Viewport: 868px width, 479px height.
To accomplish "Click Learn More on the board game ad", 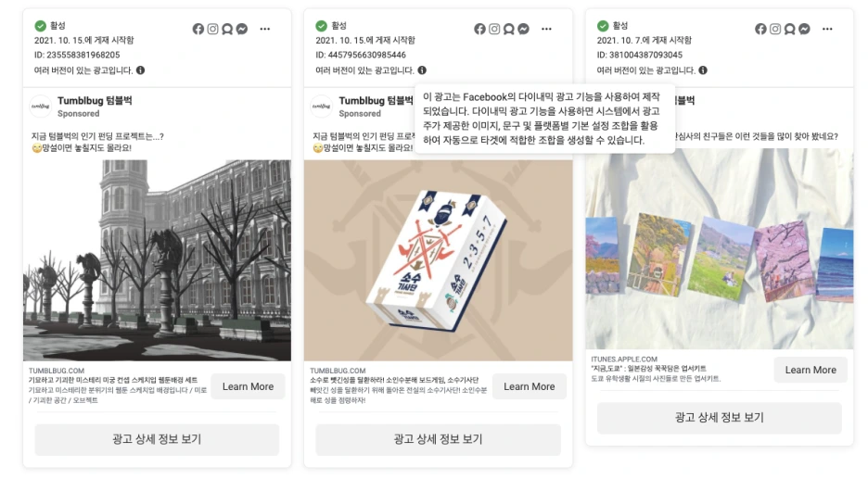I will point(530,386).
